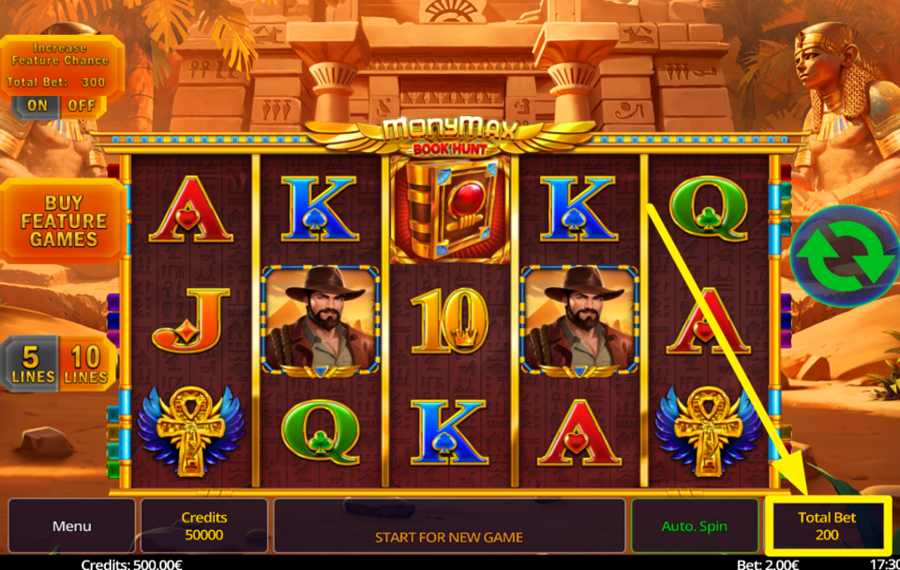The width and height of the screenshot is (900, 570).
Task: Open the Total Bet selector
Action: (x=827, y=526)
